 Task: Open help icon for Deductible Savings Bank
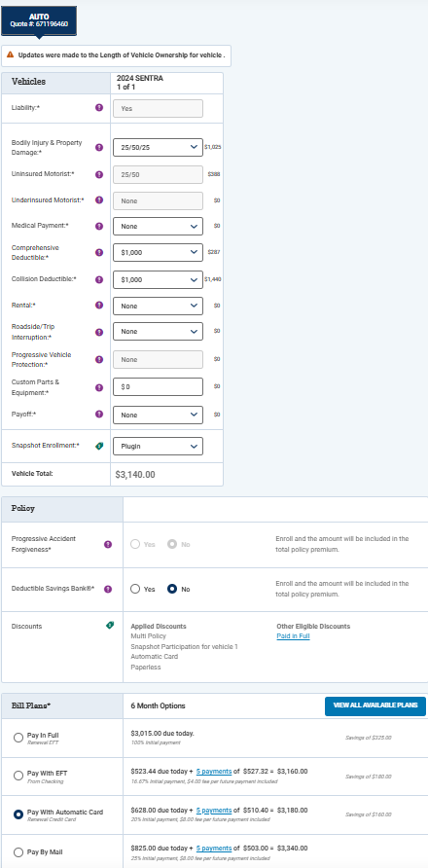[x=108, y=589]
